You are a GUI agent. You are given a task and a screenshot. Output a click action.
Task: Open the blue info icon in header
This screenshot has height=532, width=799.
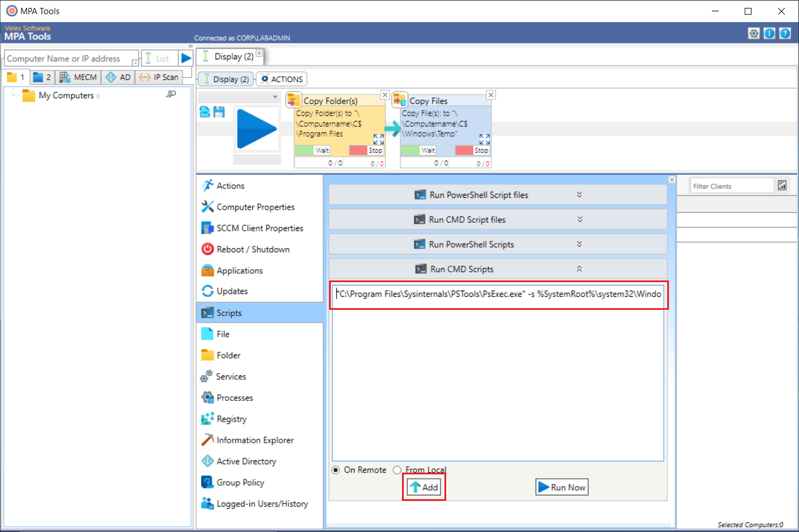[x=770, y=33]
